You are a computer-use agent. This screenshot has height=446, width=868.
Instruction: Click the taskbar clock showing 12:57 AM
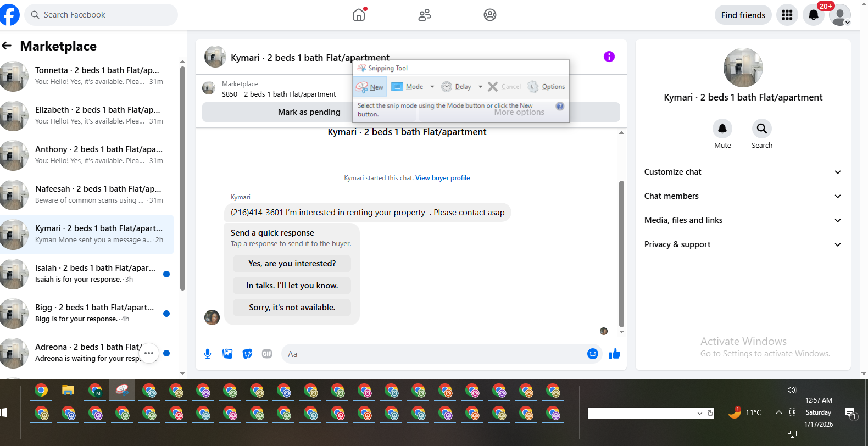[819, 412]
